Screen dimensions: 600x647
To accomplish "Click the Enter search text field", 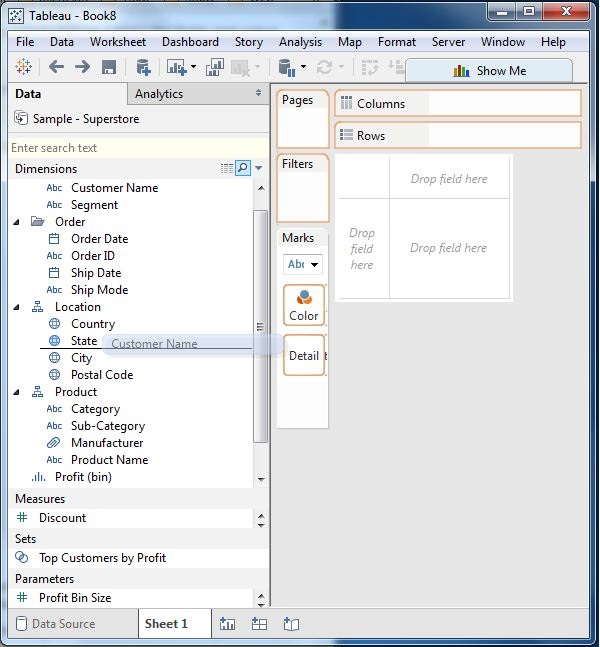I will [x=138, y=148].
